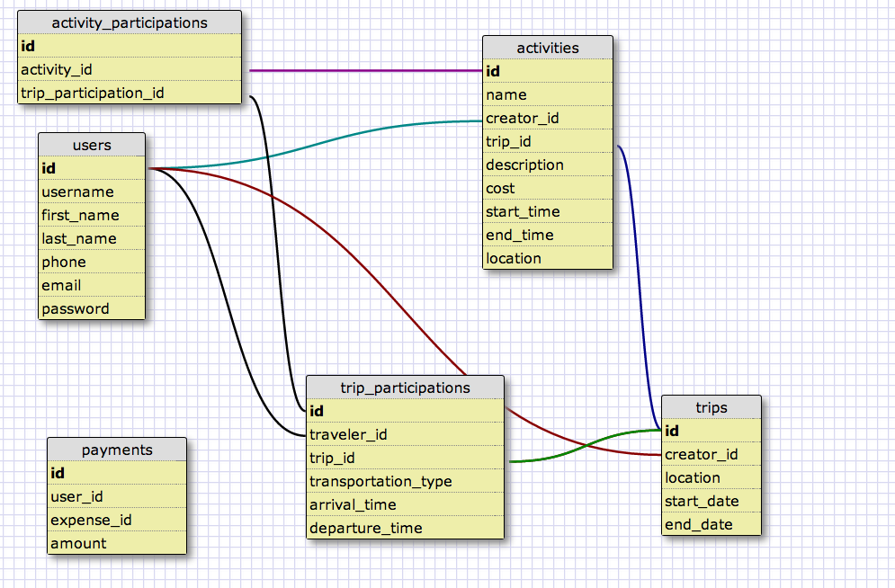This screenshot has height=588, width=895.
Task: Select the username field
Action: [x=92, y=192]
